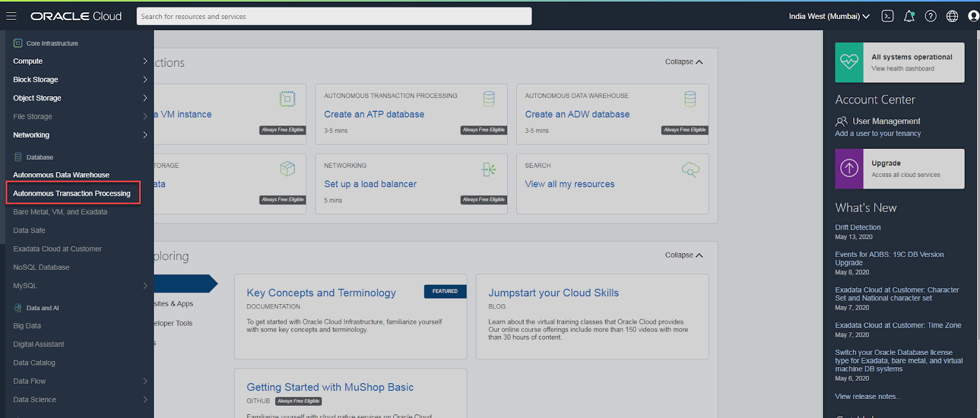The width and height of the screenshot is (980, 418).
Task: Select Autonomous Data Warehouse menu item
Action: pyautogui.click(x=61, y=175)
